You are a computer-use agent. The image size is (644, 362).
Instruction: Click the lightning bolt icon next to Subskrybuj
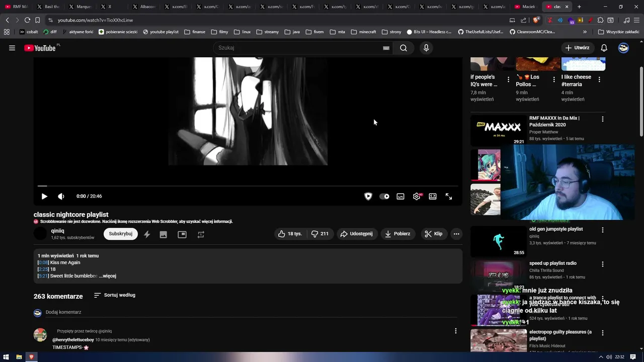147,234
